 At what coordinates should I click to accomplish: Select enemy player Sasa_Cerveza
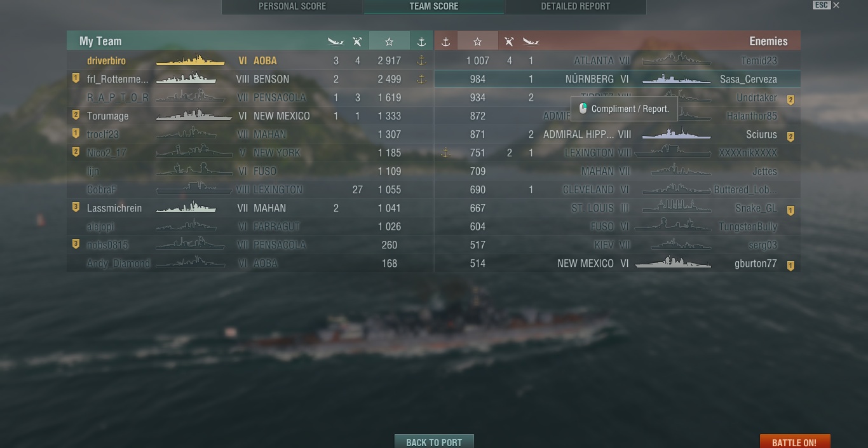(x=748, y=79)
